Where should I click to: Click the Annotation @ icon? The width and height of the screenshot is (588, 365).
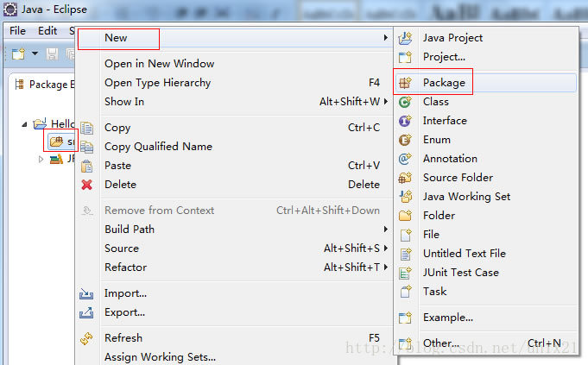405,159
